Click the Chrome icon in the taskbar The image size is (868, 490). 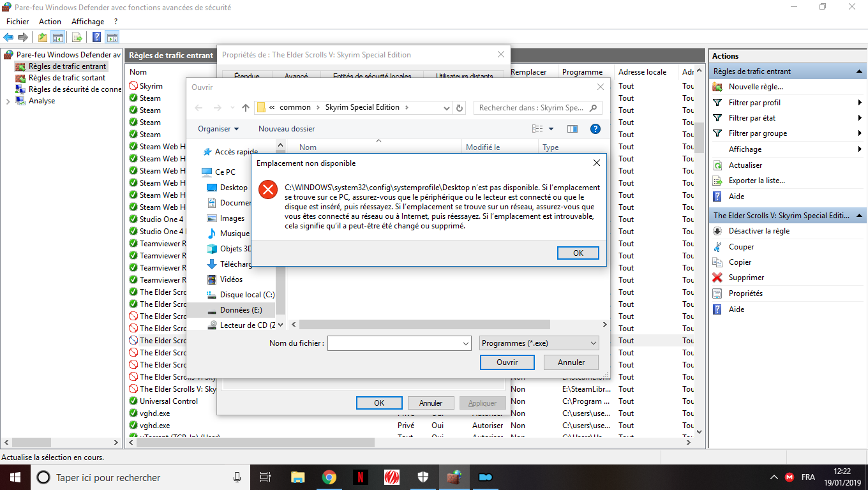(x=329, y=477)
